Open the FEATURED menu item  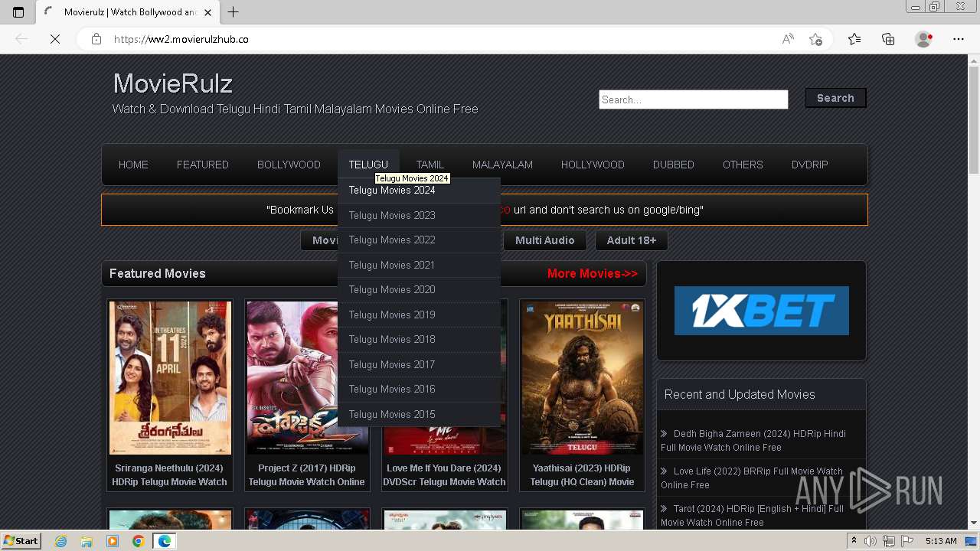(203, 165)
